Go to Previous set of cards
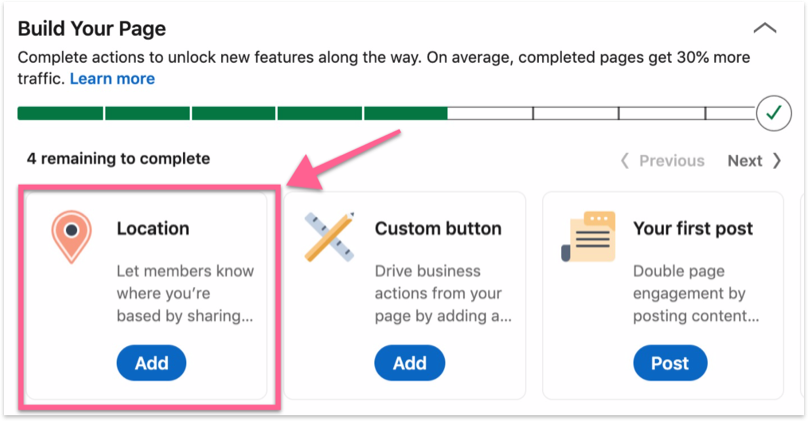This screenshot has width=808, height=421. point(662,161)
